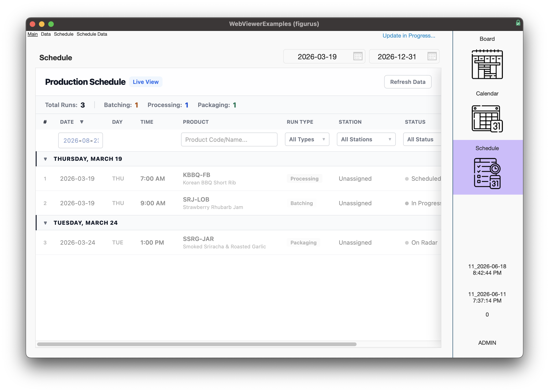The width and height of the screenshot is (549, 392).
Task: Sort by DATE column arrow
Action: pyautogui.click(x=82, y=122)
